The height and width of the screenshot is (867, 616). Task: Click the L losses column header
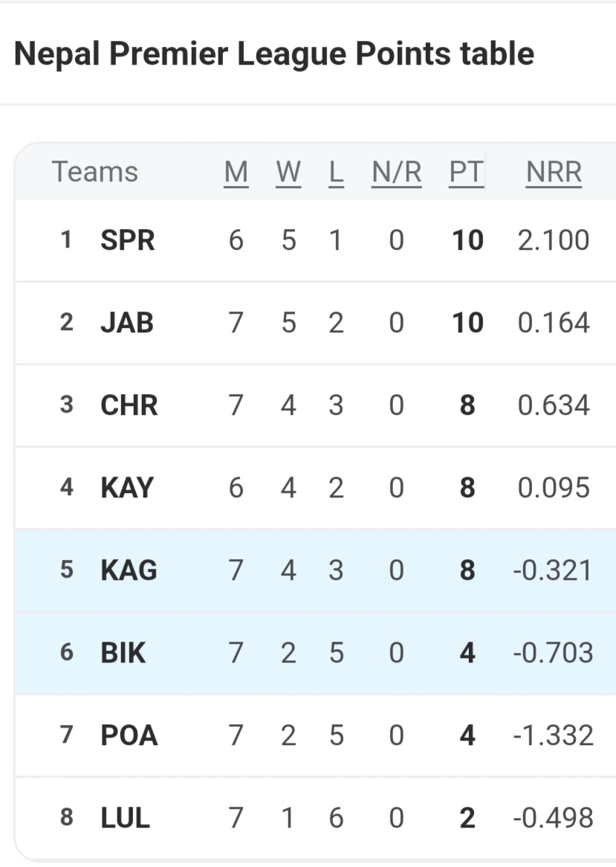pos(336,172)
